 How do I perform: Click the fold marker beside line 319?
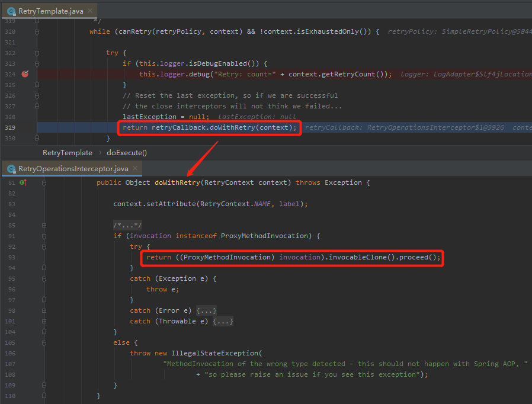[x=37, y=20]
